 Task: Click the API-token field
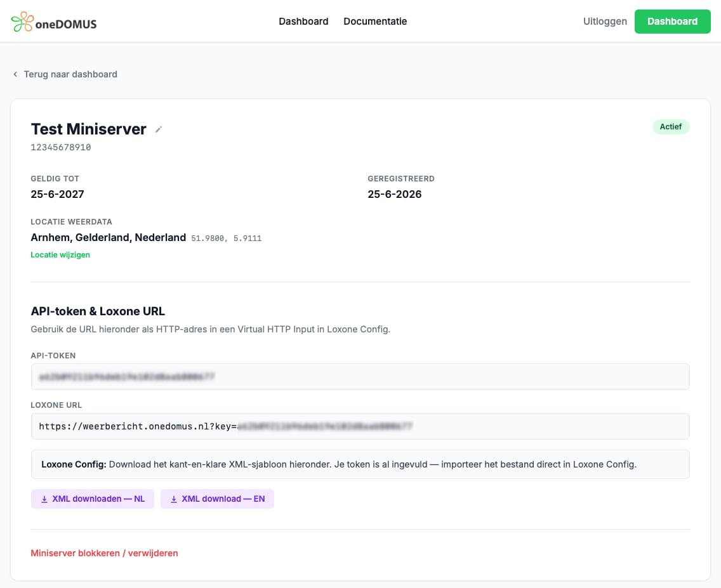point(360,377)
